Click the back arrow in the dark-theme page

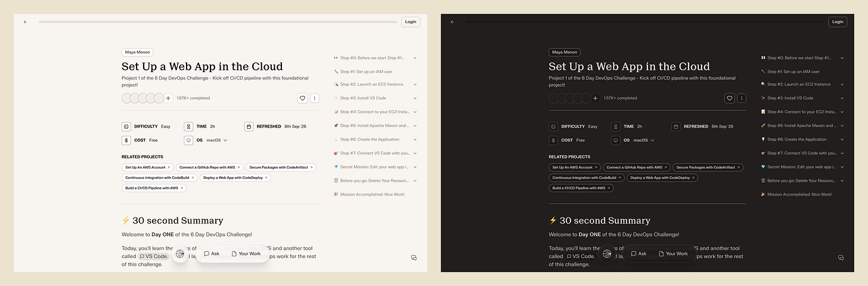452,21
